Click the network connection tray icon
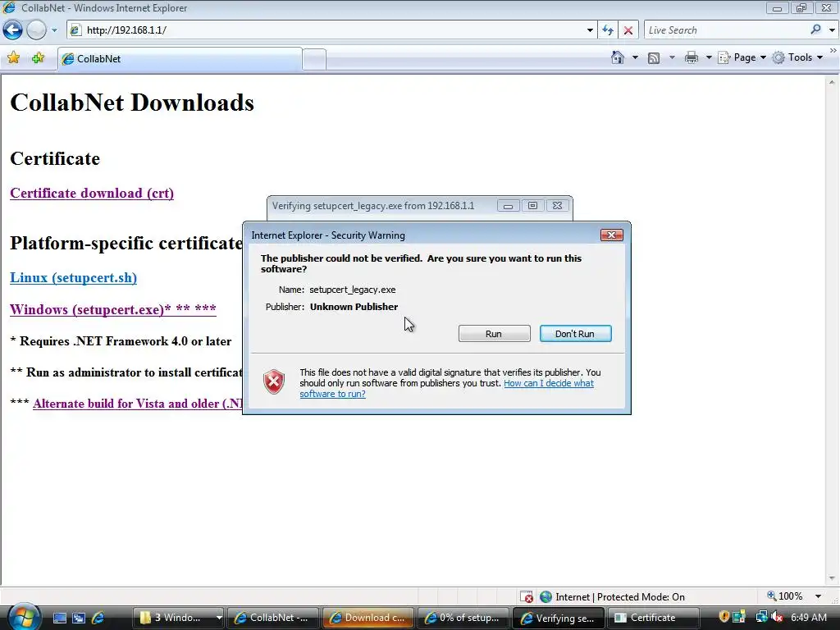Viewport: 840px width, 630px height. [760, 617]
